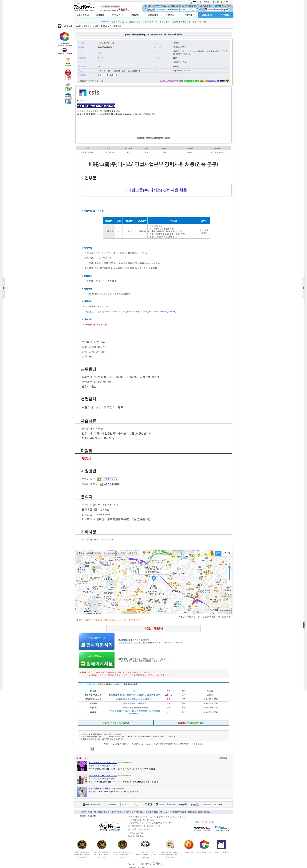Screen dimensions: 307x868
Task: Share the posting on Facebook
Action: point(224,81)
